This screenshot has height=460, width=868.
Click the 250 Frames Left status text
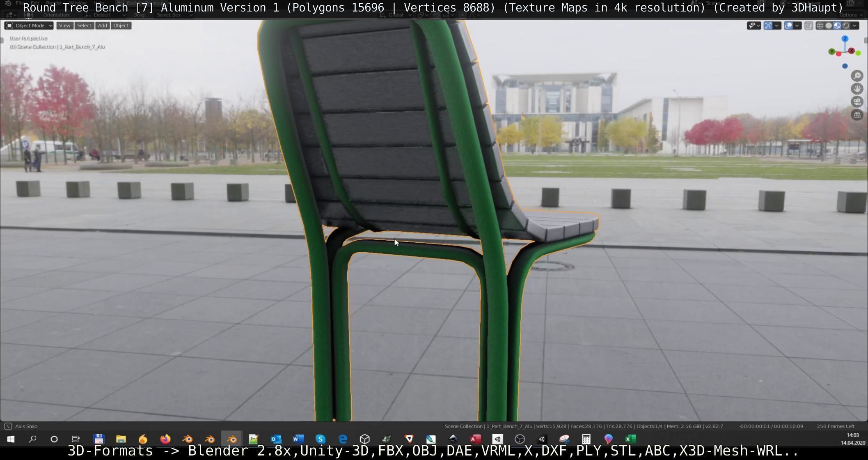pyautogui.click(x=835, y=426)
